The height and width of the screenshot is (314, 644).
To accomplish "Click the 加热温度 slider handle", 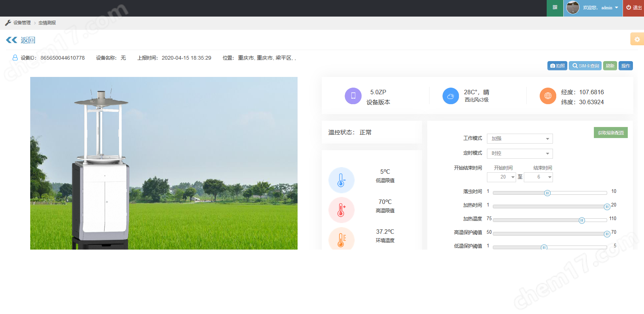I will (x=582, y=220).
